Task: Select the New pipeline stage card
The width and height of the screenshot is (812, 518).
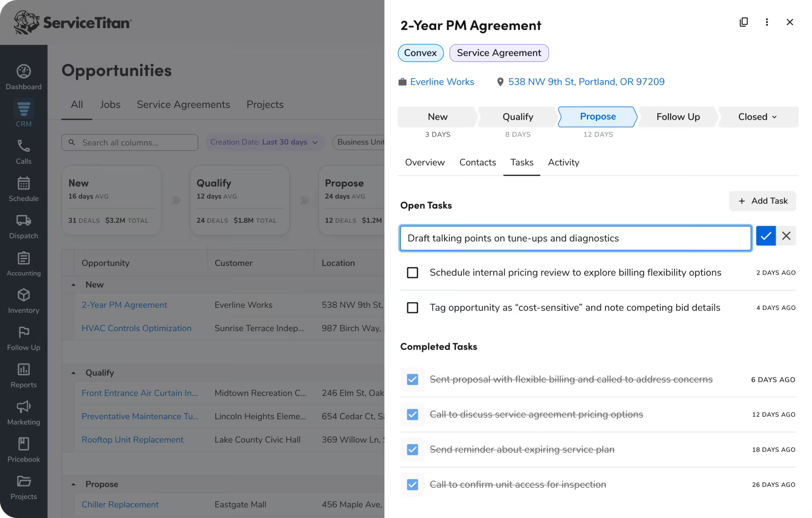Action: [111, 201]
